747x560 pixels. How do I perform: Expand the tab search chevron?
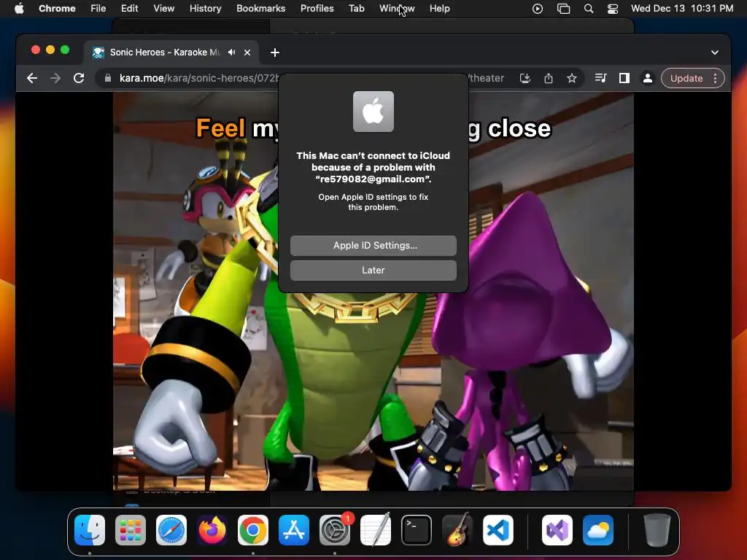tap(715, 52)
